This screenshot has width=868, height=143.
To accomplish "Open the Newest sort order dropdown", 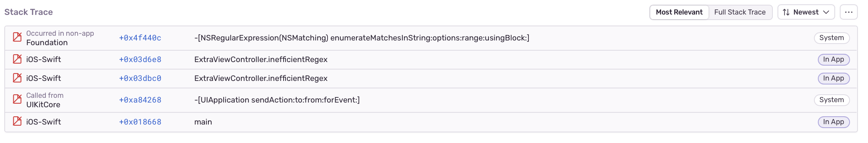I will pos(806,12).
